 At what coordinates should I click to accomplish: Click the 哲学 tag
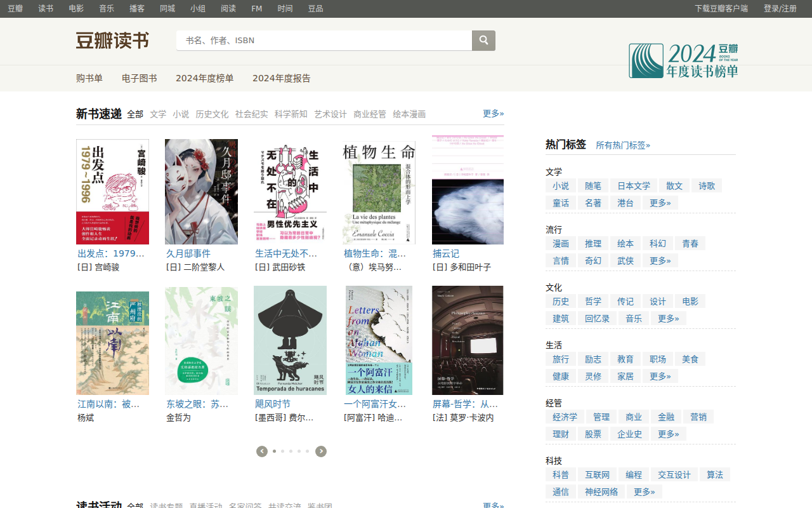pos(593,301)
